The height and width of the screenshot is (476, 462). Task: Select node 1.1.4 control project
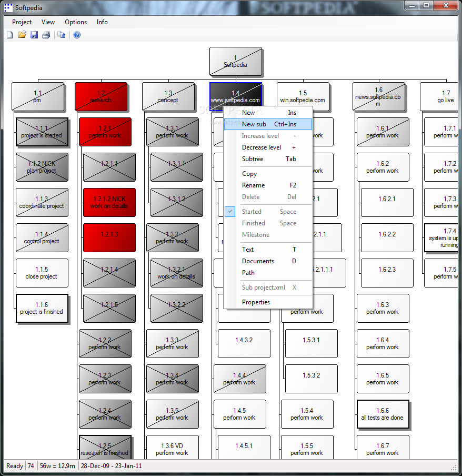tap(42, 237)
